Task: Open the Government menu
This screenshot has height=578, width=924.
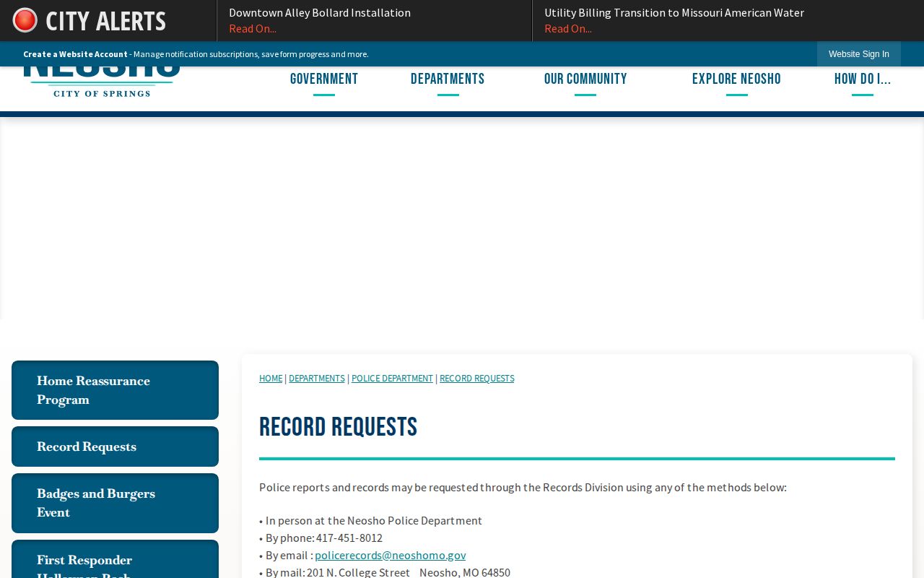Action: click(x=324, y=79)
